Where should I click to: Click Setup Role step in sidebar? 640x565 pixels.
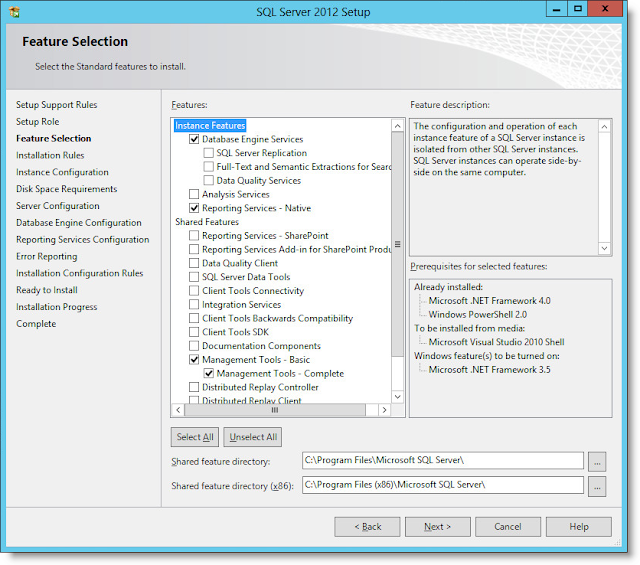(x=38, y=122)
